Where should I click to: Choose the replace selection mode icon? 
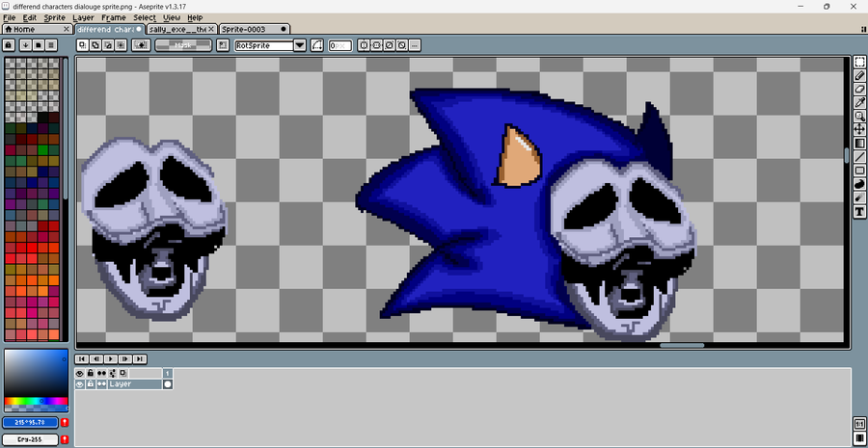point(83,45)
